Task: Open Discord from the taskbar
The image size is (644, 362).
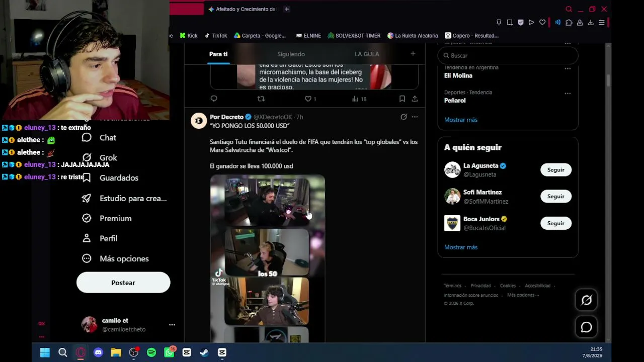Action: coord(98,352)
